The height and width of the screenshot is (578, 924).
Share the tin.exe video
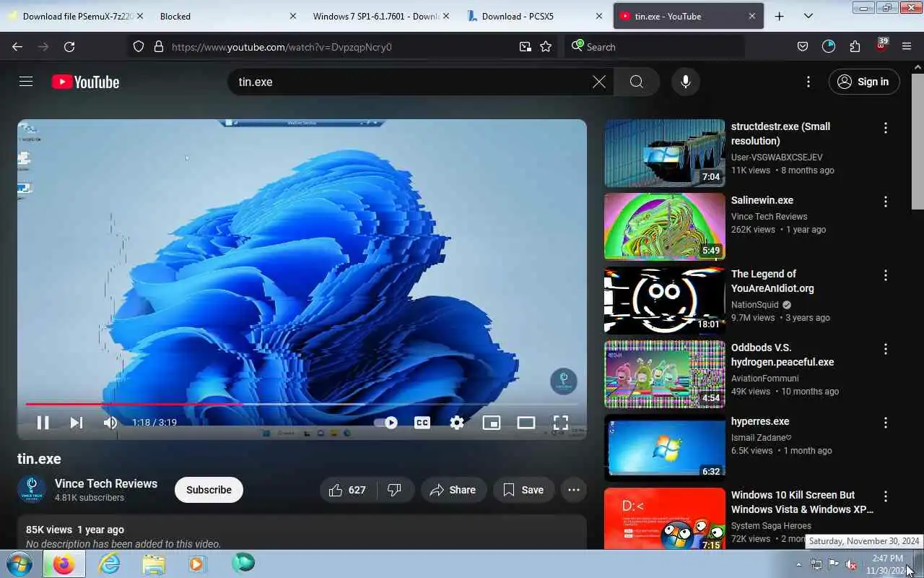pyautogui.click(x=453, y=490)
